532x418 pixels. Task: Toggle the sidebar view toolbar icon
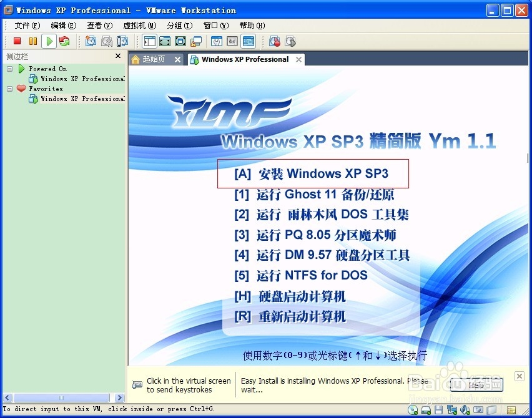pos(149,41)
